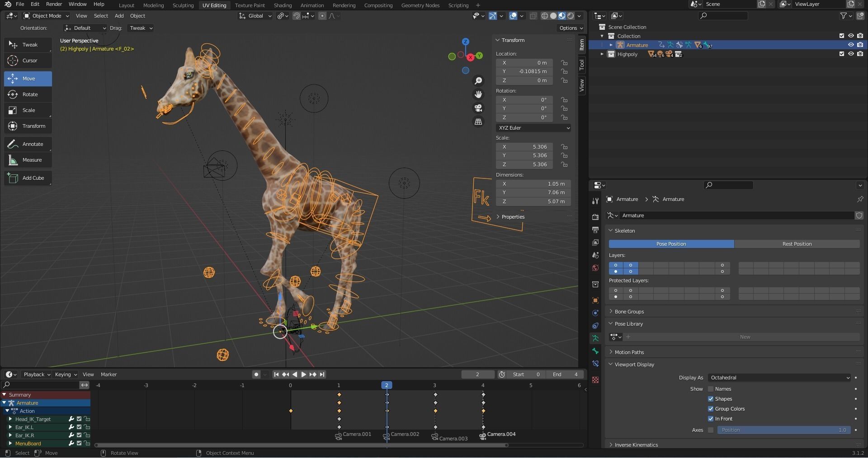Image resolution: width=868 pixels, height=458 pixels.
Task: Click the Camera.003 timeline marker
Action: point(449,438)
